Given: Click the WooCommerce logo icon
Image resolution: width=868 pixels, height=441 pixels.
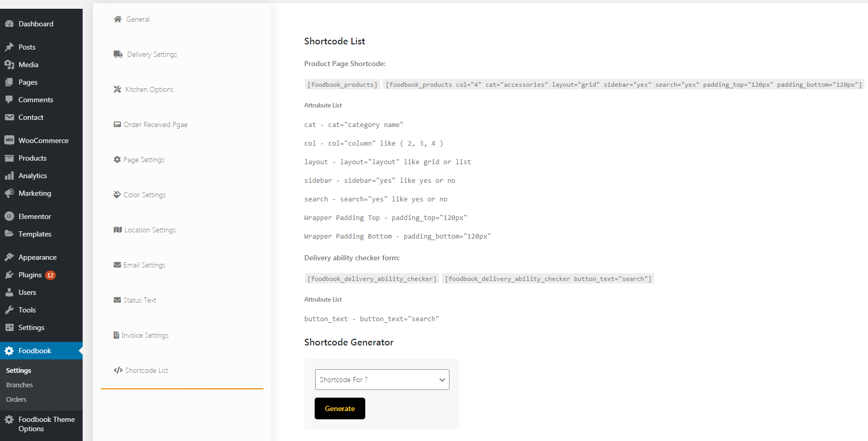Looking at the screenshot, I should pos(9,140).
